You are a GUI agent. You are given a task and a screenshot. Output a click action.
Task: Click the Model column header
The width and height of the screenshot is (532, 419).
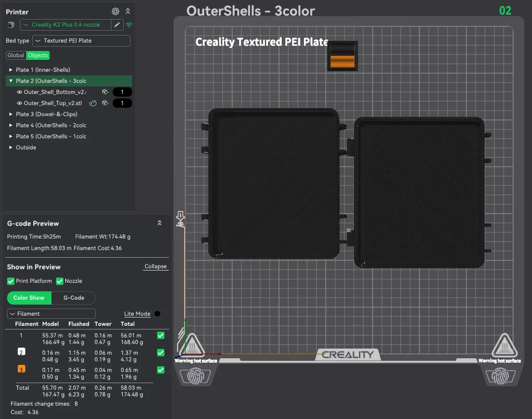point(50,324)
